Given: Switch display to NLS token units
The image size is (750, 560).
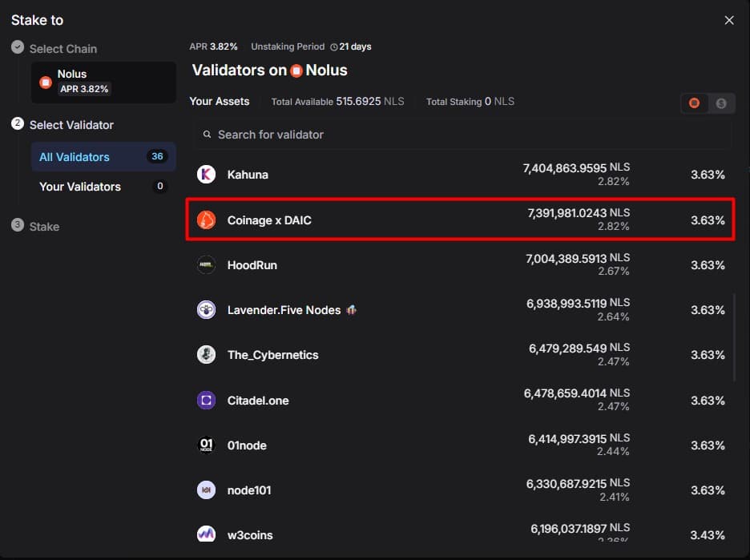Looking at the screenshot, I should click(x=695, y=103).
